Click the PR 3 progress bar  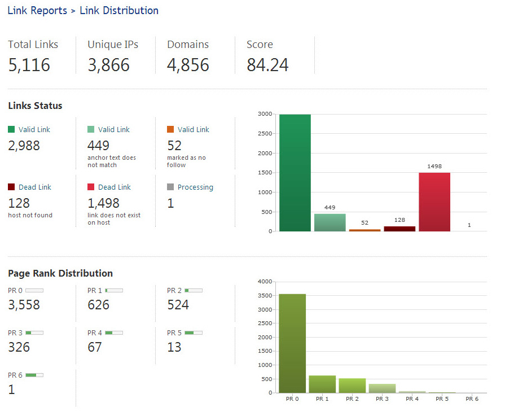point(34,333)
